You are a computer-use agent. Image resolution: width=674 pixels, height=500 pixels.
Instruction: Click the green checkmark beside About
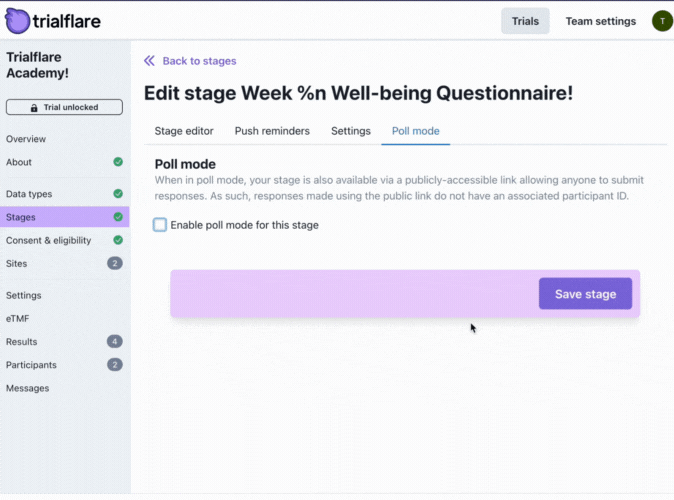click(118, 162)
